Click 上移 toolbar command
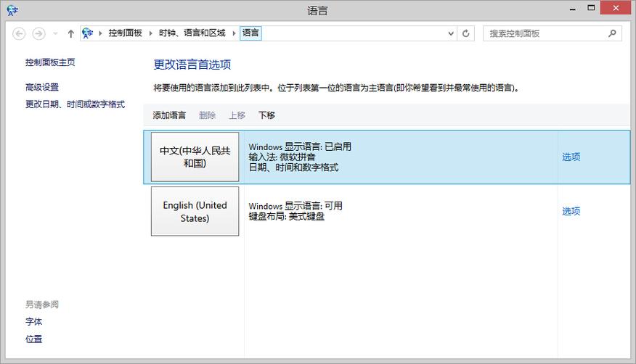This screenshot has width=636, height=364. [x=237, y=115]
